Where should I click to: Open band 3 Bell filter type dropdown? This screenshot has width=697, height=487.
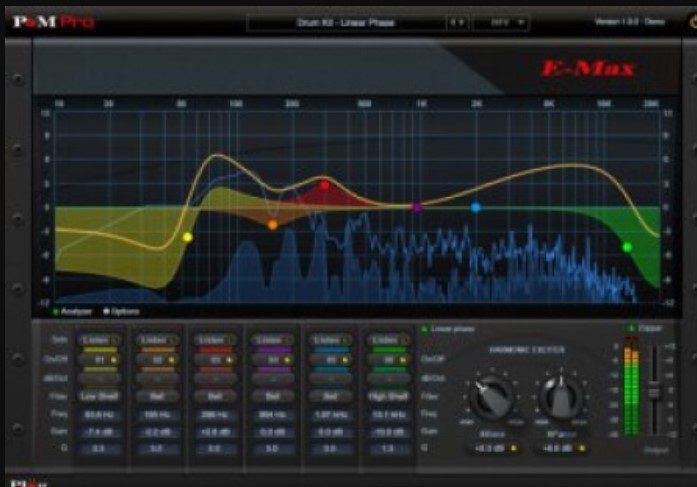point(216,396)
